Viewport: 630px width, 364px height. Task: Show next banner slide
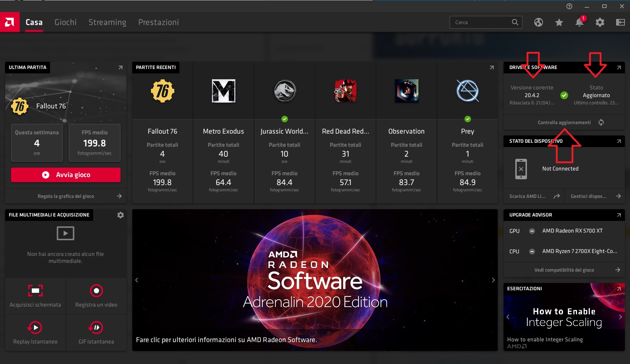click(x=493, y=280)
